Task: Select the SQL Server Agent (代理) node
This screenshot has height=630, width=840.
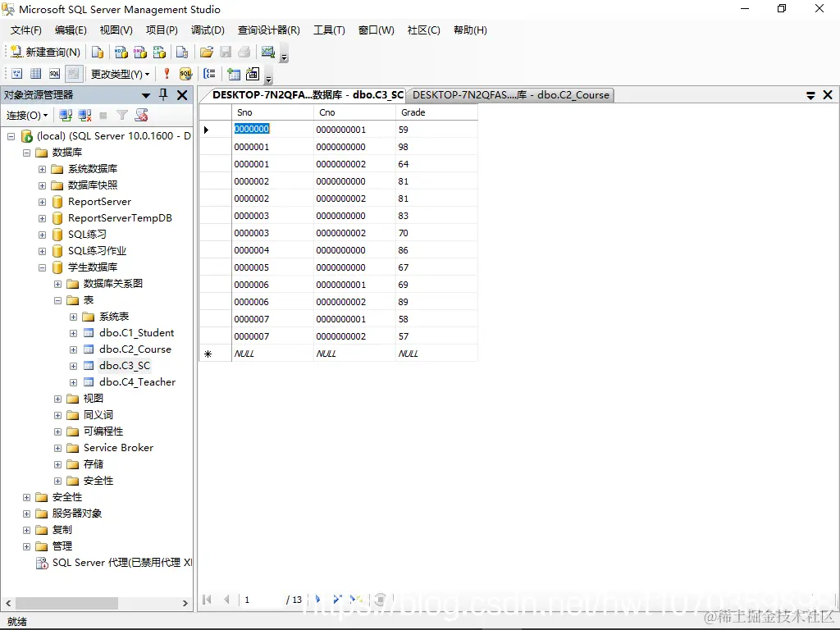Action: click(121, 563)
